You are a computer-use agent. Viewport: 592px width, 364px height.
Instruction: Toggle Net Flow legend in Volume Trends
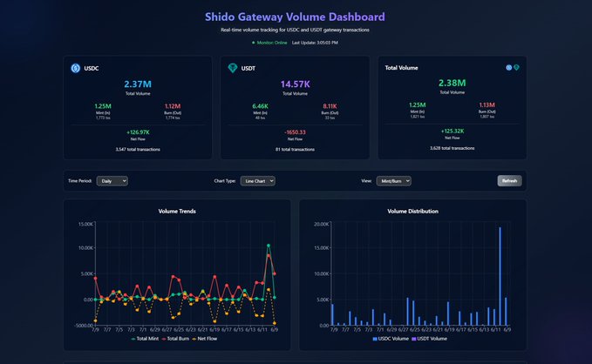pyautogui.click(x=205, y=339)
